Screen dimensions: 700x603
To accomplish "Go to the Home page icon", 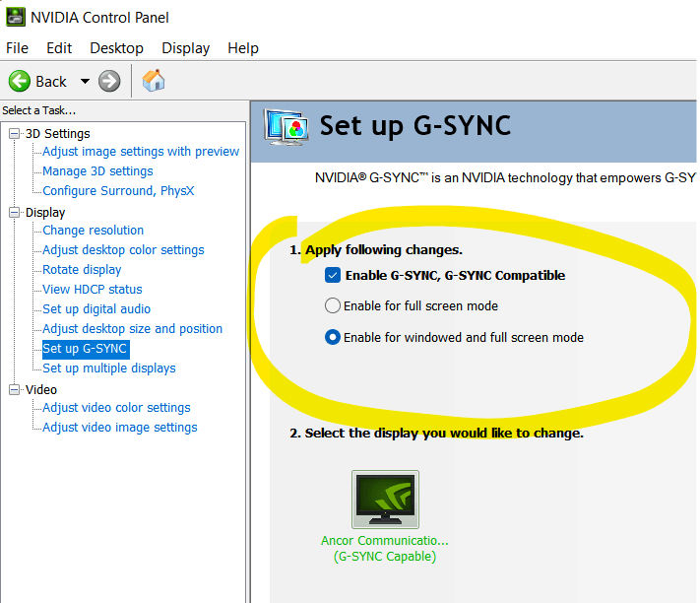I will (154, 81).
